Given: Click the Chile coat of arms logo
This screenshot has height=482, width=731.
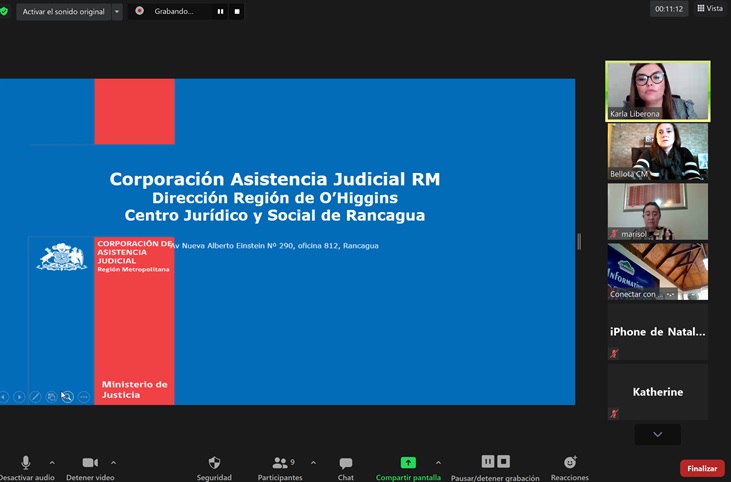Looking at the screenshot, I should point(62,256).
